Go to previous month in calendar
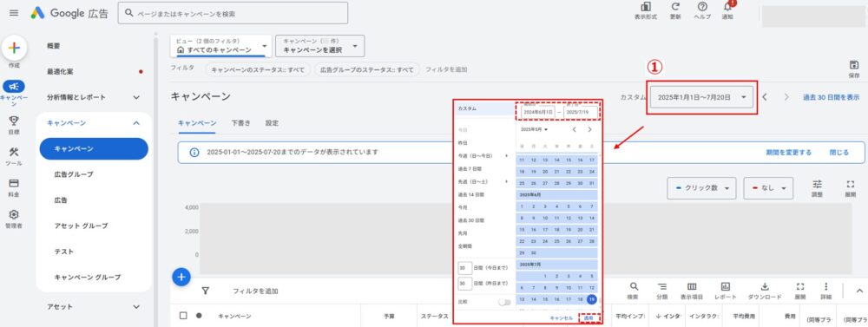Image resolution: width=868 pixels, height=327 pixels. [574, 129]
